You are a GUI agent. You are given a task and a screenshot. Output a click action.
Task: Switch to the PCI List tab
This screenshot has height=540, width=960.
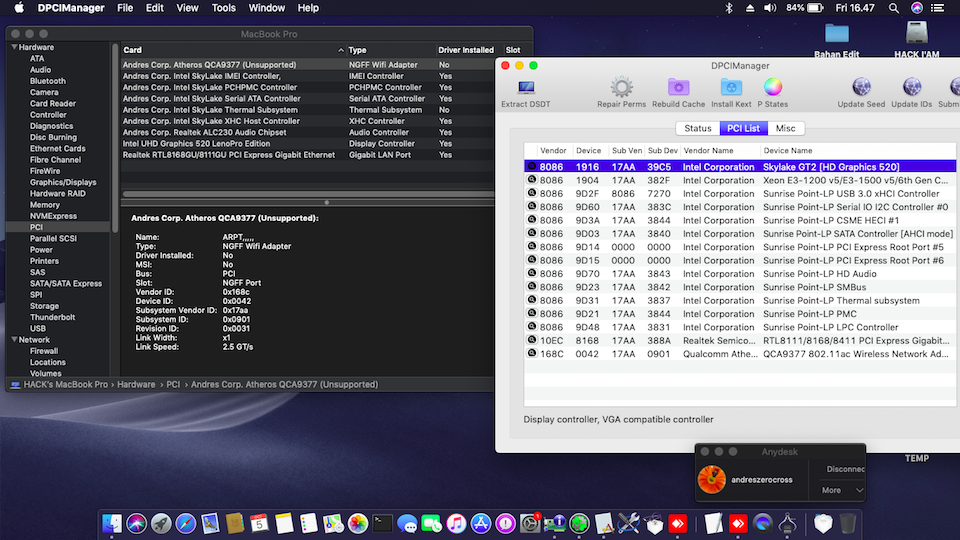click(x=743, y=128)
